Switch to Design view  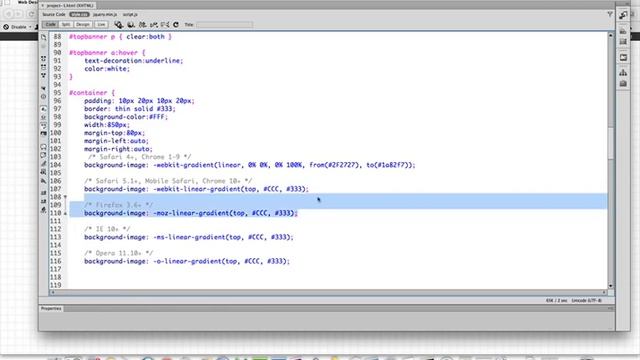(83, 25)
